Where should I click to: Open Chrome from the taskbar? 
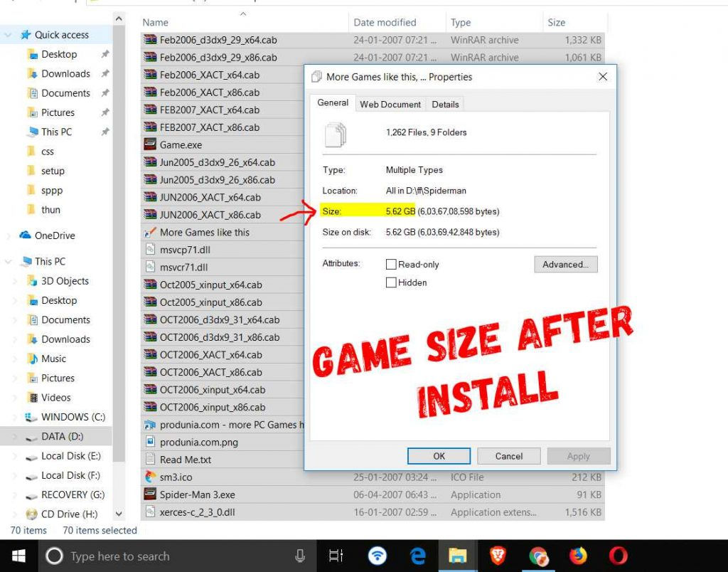[x=538, y=556]
